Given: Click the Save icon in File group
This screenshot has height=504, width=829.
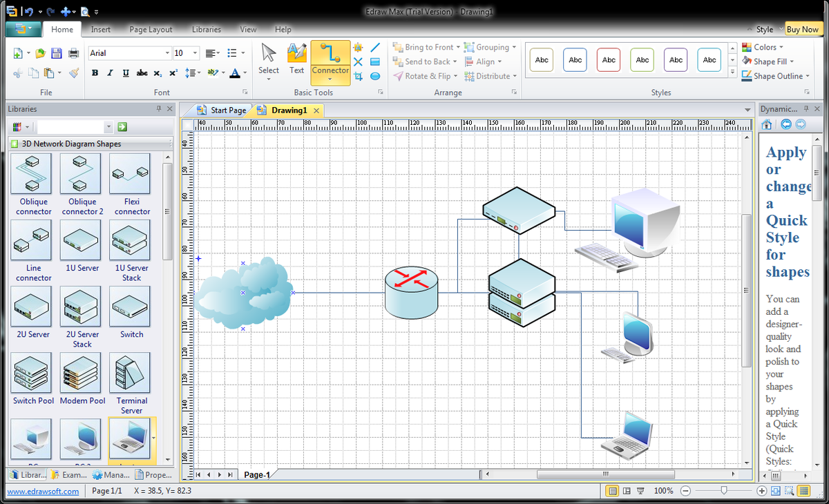Looking at the screenshot, I should point(56,53).
